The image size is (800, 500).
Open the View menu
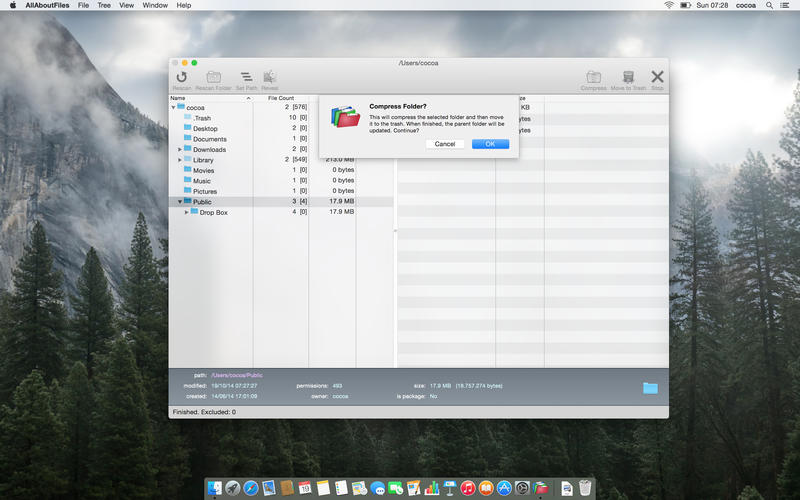(127, 5)
